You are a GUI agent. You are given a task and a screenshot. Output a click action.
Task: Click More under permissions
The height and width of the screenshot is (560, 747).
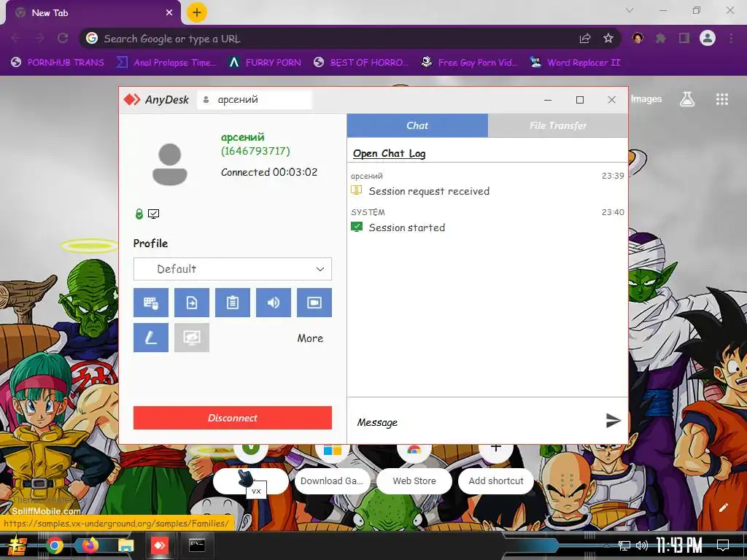click(310, 338)
